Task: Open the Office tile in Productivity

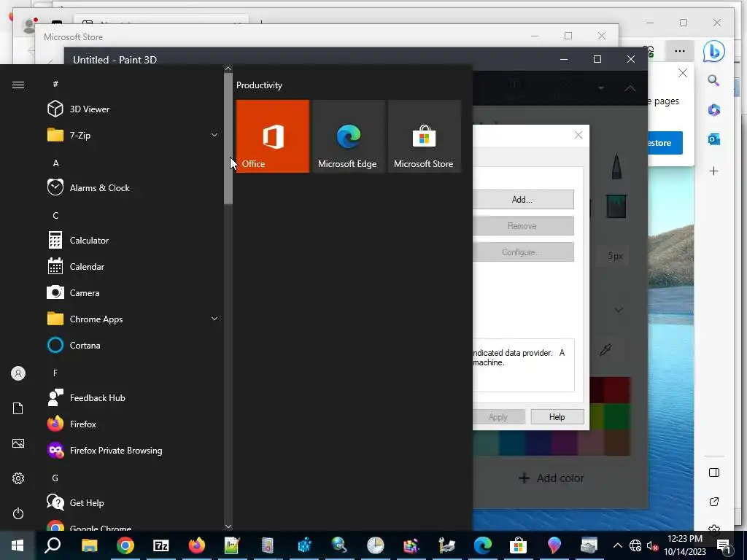Action: pyautogui.click(x=273, y=136)
